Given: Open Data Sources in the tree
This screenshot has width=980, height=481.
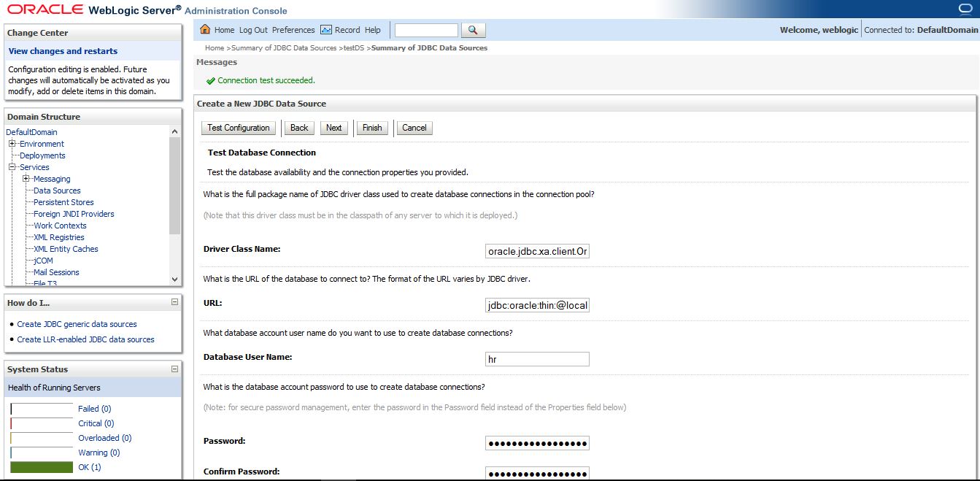Looking at the screenshot, I should (x=57, y=191).
